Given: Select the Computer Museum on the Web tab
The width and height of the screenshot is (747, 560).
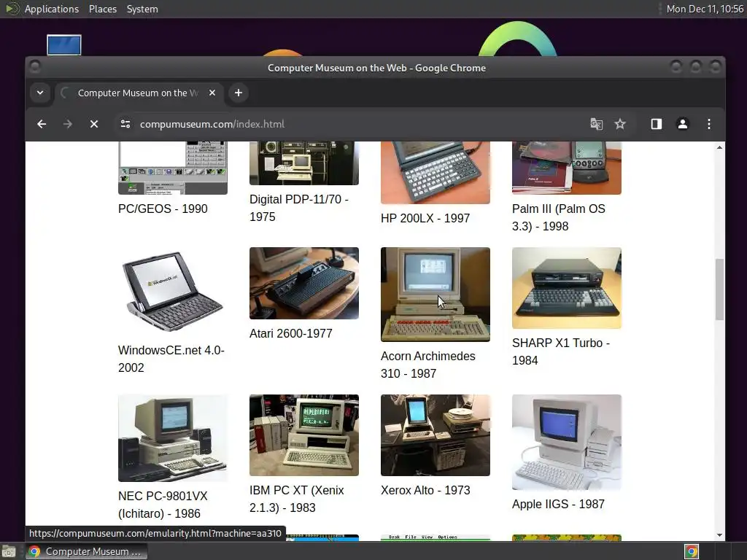Looking at the screenshot, I should 138,93.
